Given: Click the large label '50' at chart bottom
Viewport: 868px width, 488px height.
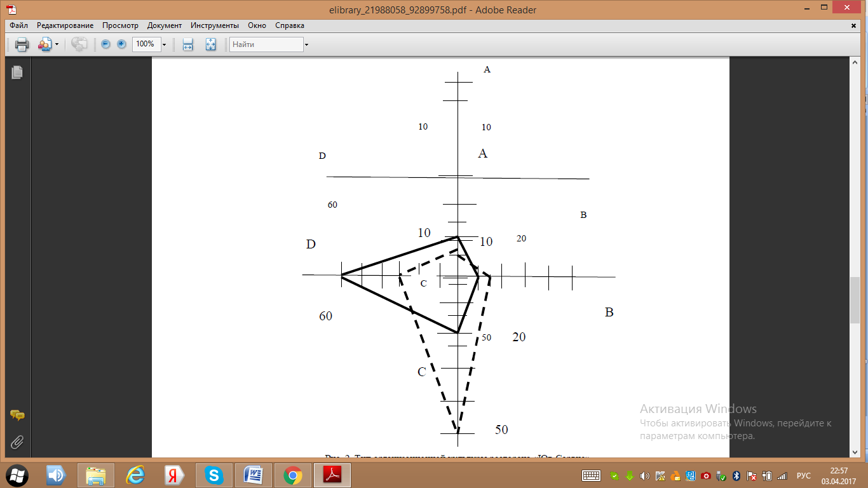Looking at the screenshot, I should click(x=501, y=430).
